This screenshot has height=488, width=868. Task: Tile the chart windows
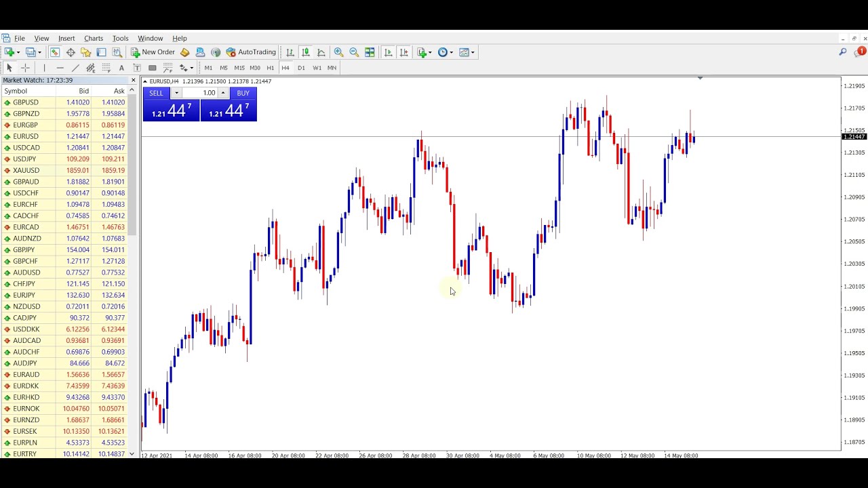(370, 52)
